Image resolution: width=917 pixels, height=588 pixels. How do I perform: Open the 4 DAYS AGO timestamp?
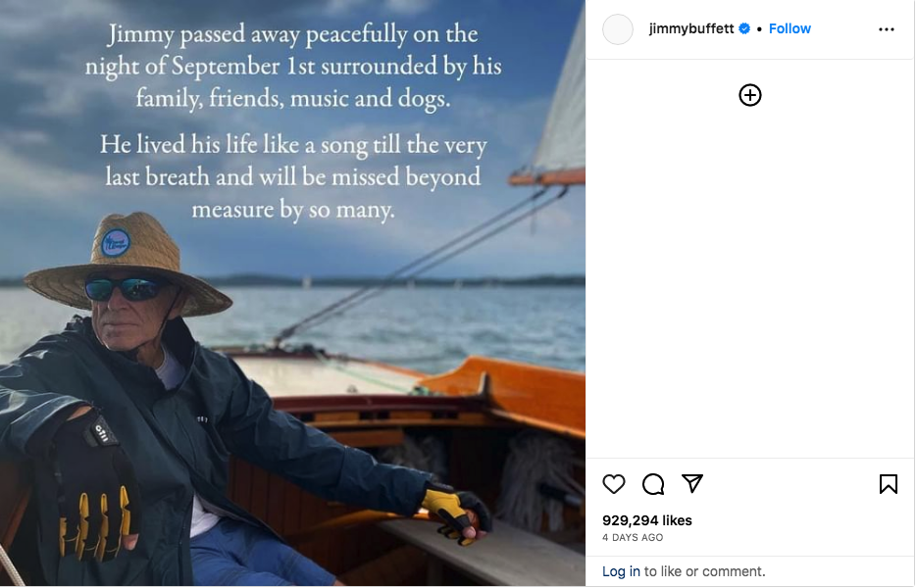click(633, 538)
